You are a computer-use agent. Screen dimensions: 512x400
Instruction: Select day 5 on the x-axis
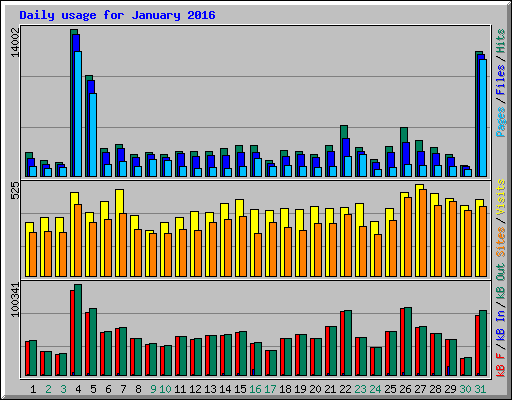[93, 389]
